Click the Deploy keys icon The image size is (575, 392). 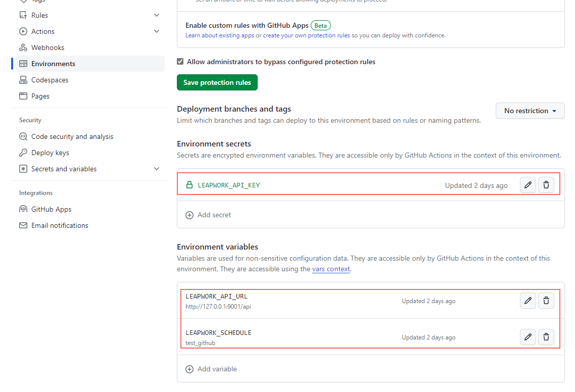[23, 152]
